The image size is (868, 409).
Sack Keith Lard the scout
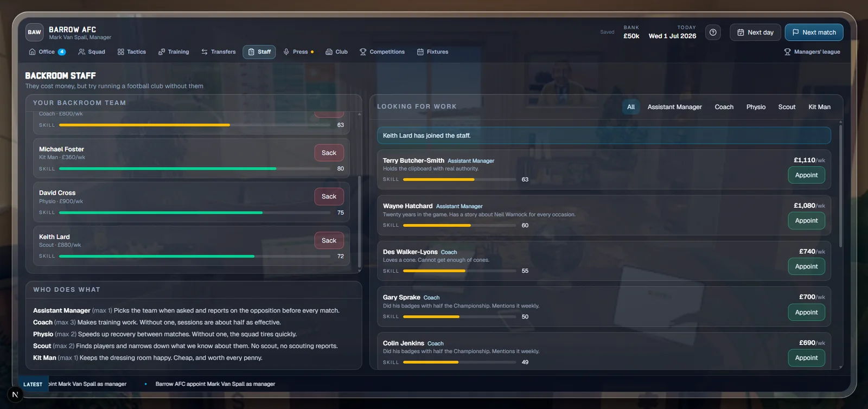click(x=329, y=240)
